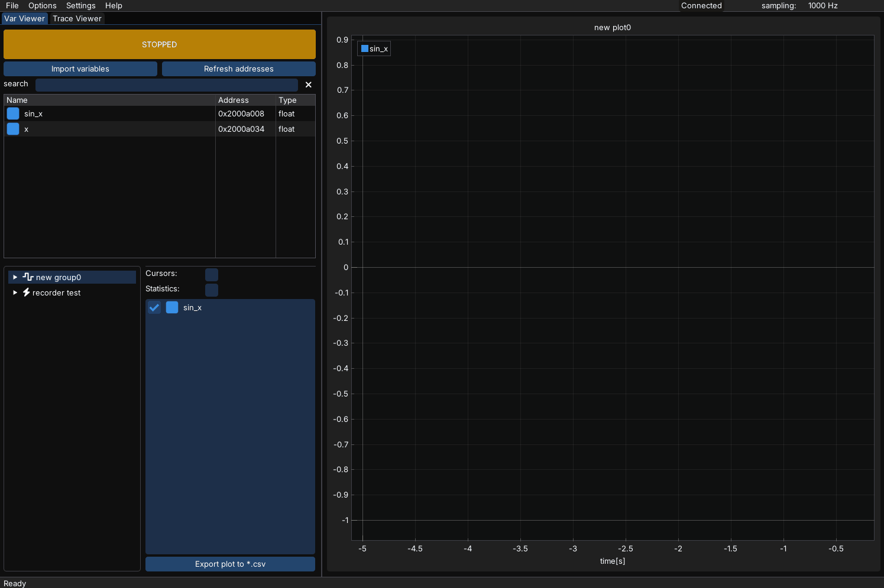
Task: Switch to the Trace Viewer tab
Action: (77, 18)
